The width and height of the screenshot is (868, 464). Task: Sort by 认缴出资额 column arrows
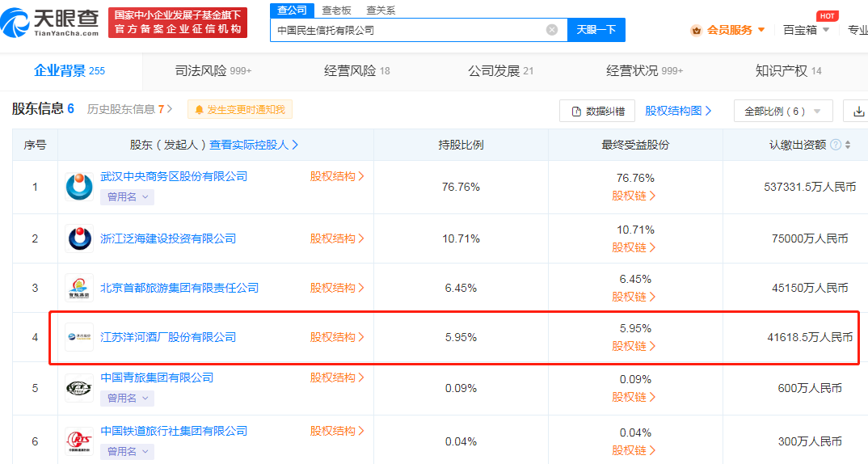click(x=847, y=145)
